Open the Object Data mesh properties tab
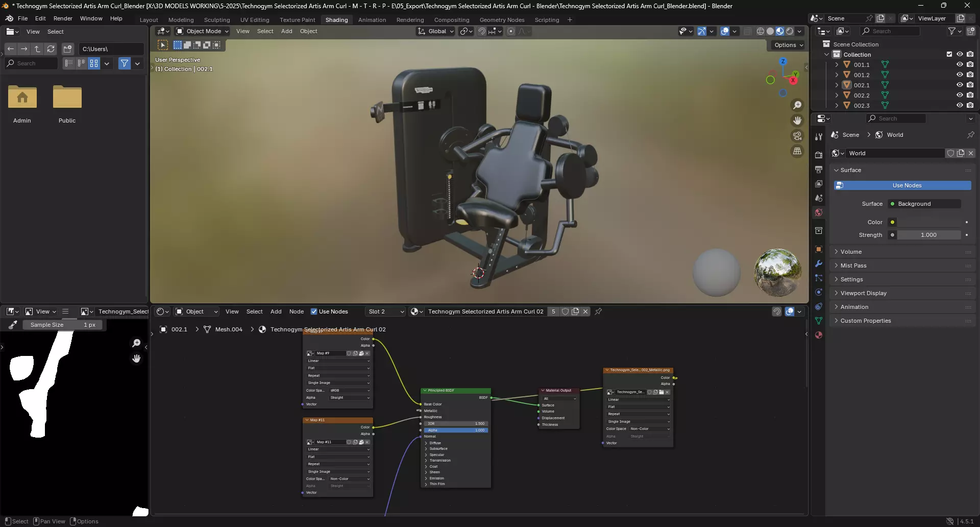The image size is (980, 527). [819, 321]
